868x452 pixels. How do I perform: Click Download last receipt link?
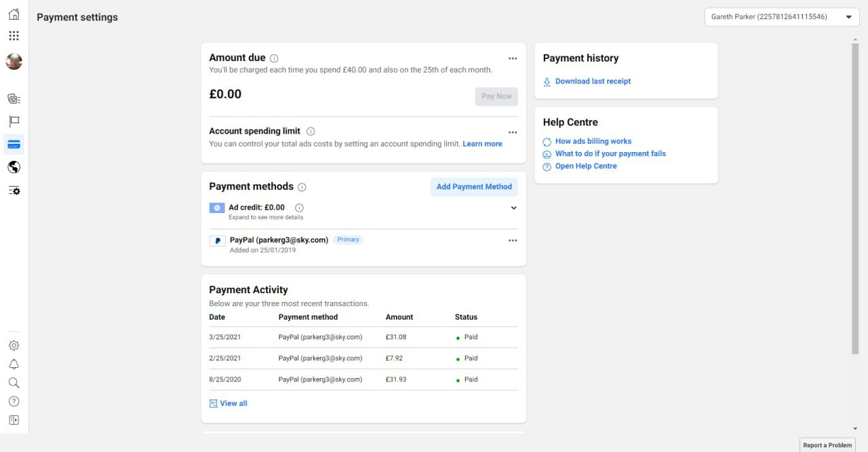pyautogui.click(x=593, y=81)
